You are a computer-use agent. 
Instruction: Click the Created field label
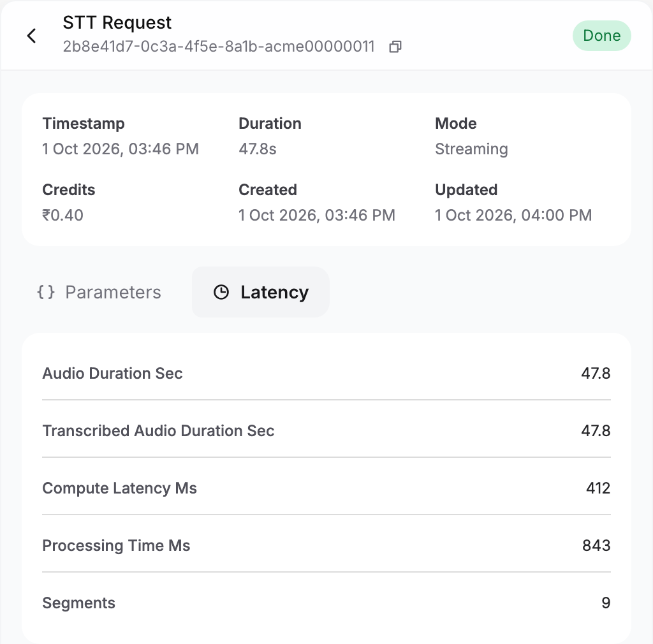click(268, 190)
